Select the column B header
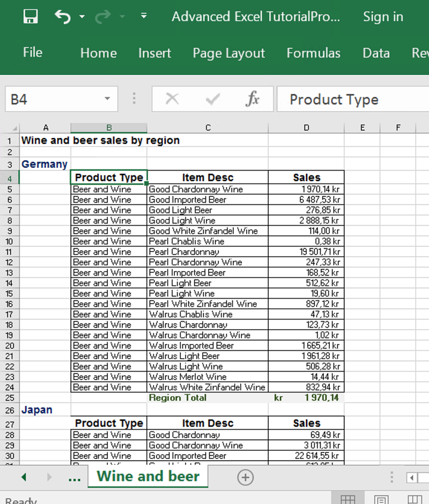This screenshot has width=429, height=504. [x=108, y=128]
